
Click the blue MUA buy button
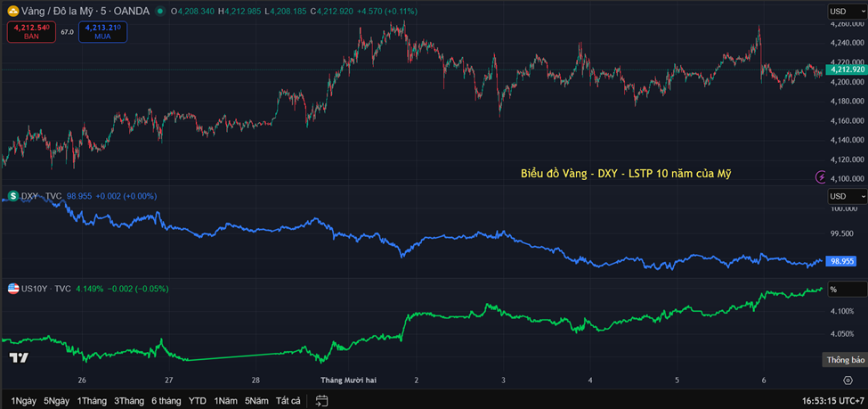click(x=102, y=32)
